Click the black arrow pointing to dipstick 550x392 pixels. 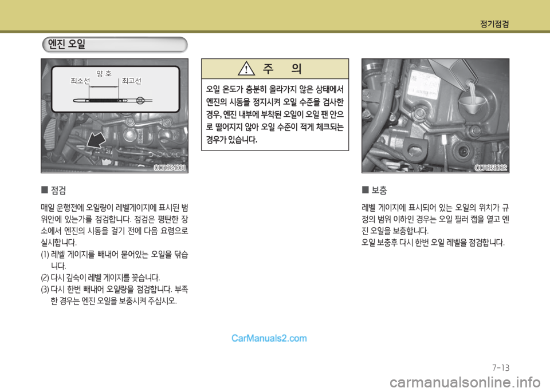(x=96, y=140)
